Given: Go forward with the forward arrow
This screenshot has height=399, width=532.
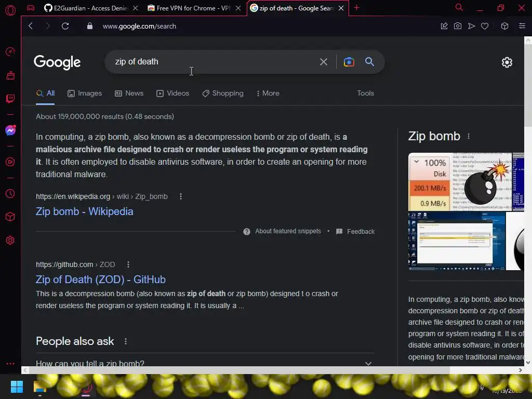Looking at the screenshot, I should coord(47,26).
